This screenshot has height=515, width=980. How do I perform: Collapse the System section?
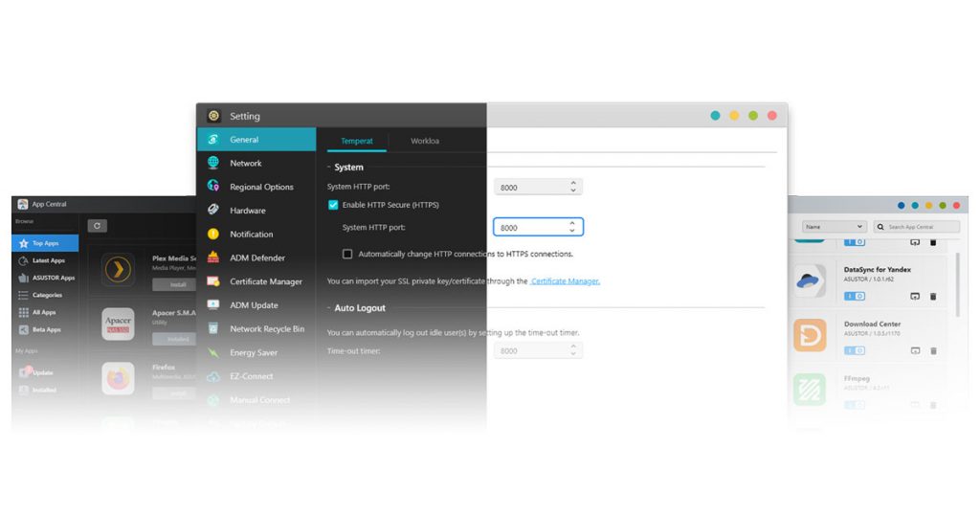click(x=329, y=168)
